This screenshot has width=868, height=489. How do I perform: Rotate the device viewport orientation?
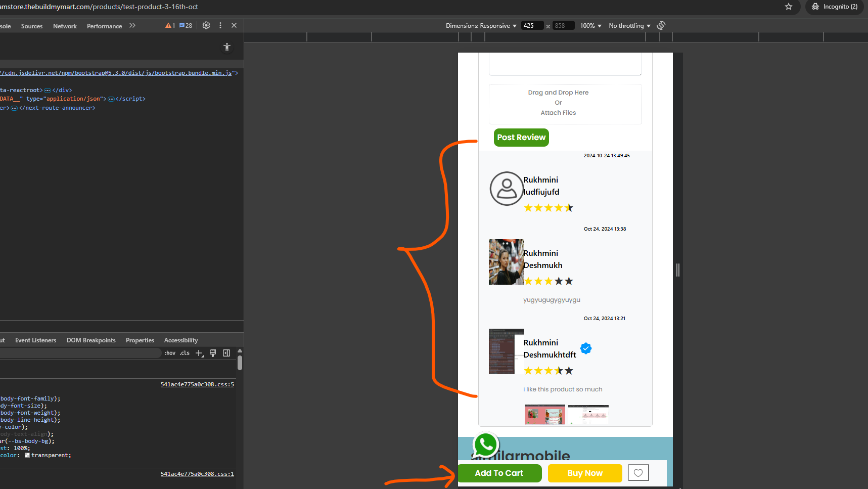coord(661,25)
